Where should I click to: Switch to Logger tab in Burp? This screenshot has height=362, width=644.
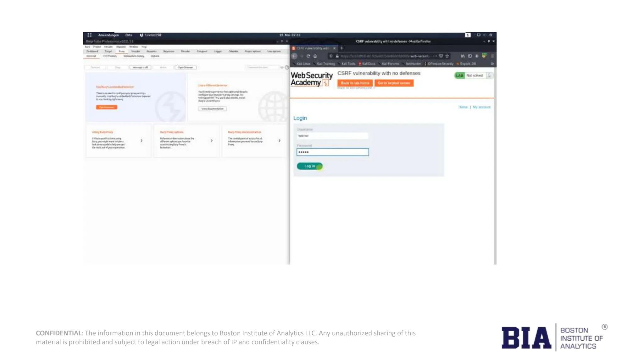coord(218,51)
